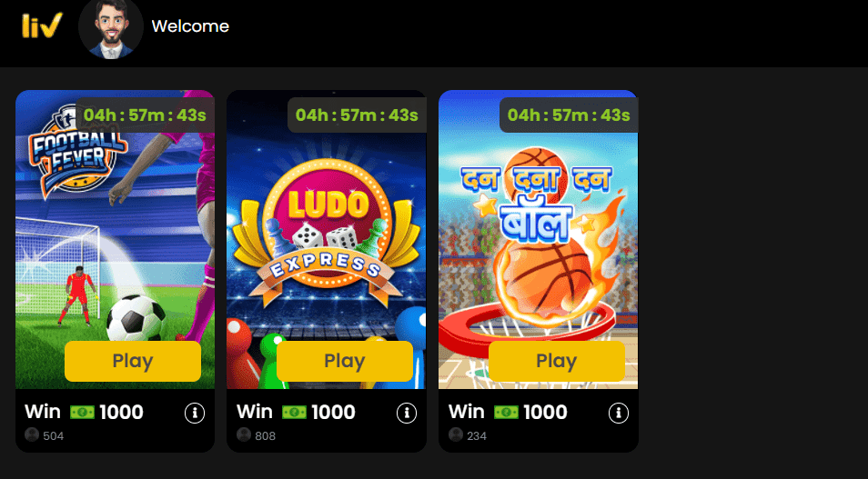Click the countdown timer on Ludo Express
The height and width of the screenshot is (479, 868).
(357, 115)
